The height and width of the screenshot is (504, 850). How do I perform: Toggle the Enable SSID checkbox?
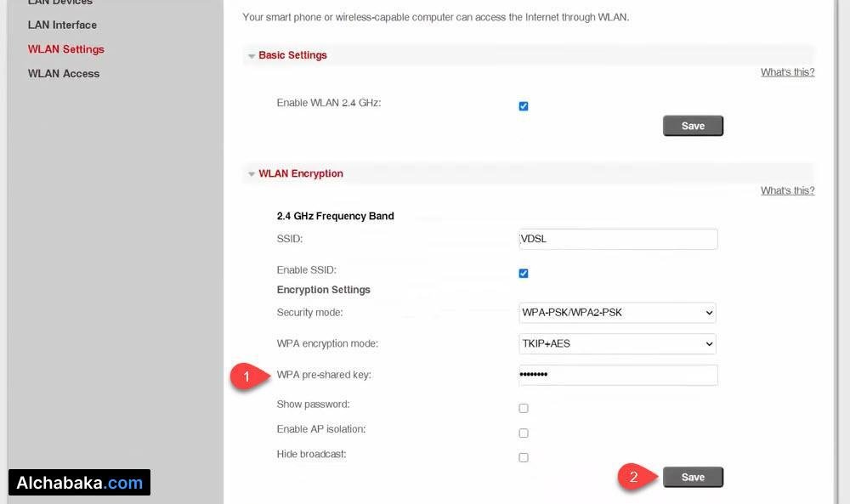pos(523,273)
